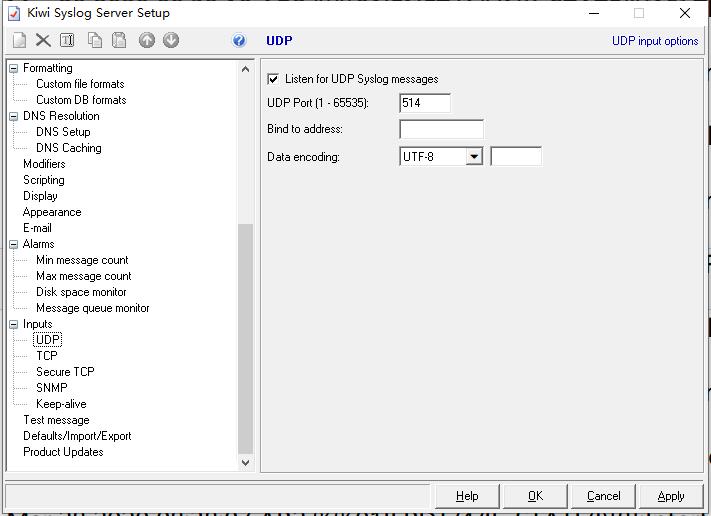Click the Inputs tree label

click(38, 324)
